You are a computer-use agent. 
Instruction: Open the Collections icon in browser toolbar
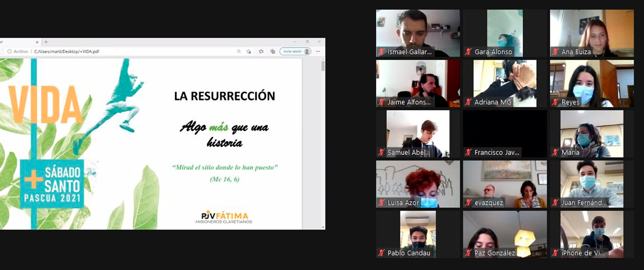tap(272, 51)
